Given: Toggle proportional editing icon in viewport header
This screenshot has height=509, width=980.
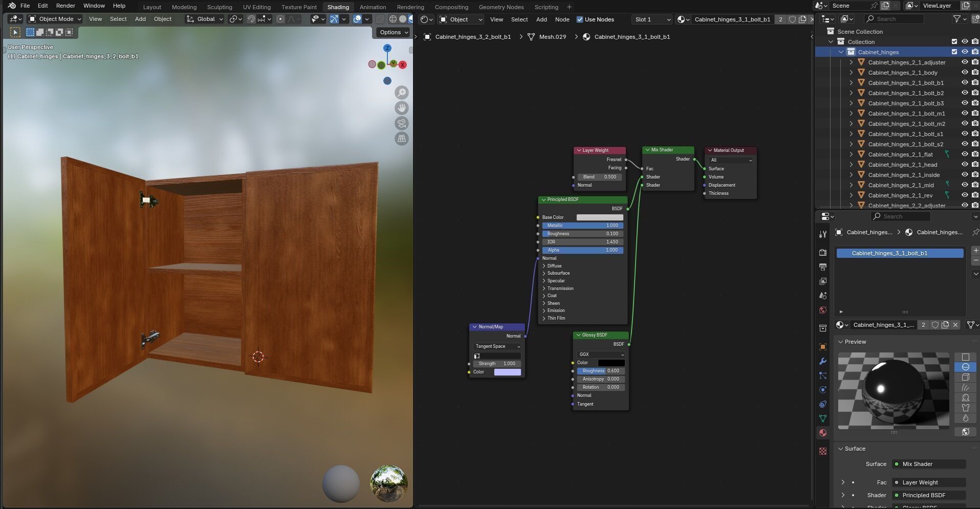Looking at the screenshot, I should [x=280, y=19].
